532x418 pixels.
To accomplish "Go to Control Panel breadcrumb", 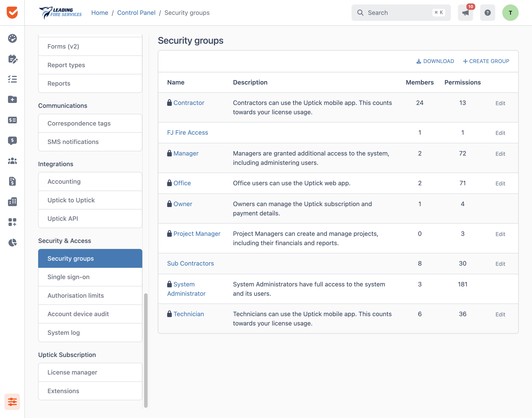I will (136, 13).
